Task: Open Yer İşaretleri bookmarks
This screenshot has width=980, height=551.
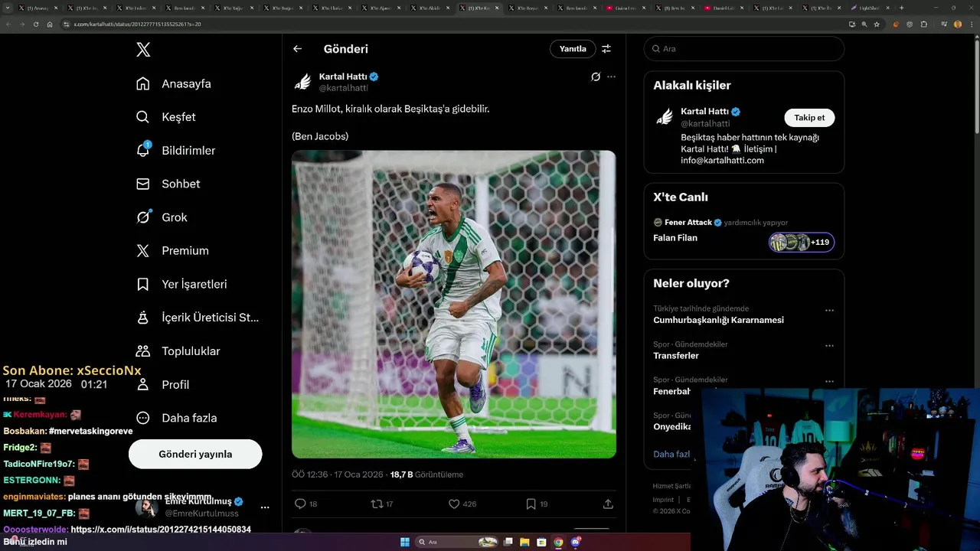Action: (181, 284)
